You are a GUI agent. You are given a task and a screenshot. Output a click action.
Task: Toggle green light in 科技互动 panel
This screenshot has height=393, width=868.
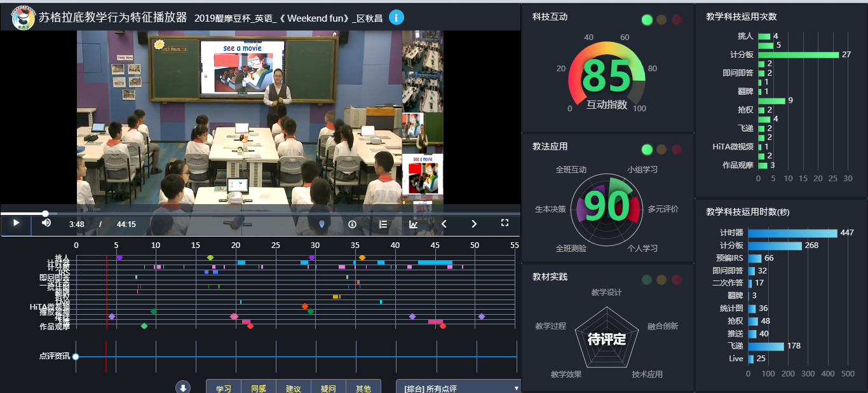(x=648, y=20)
